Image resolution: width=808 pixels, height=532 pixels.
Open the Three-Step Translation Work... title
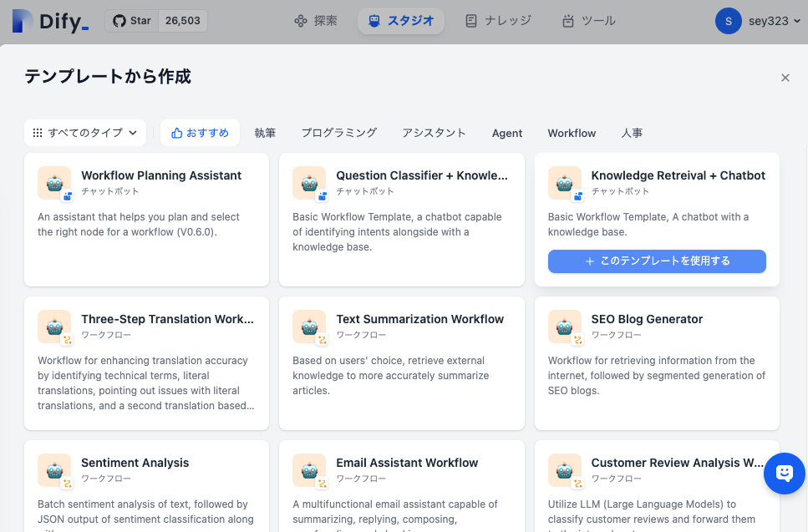167,319
